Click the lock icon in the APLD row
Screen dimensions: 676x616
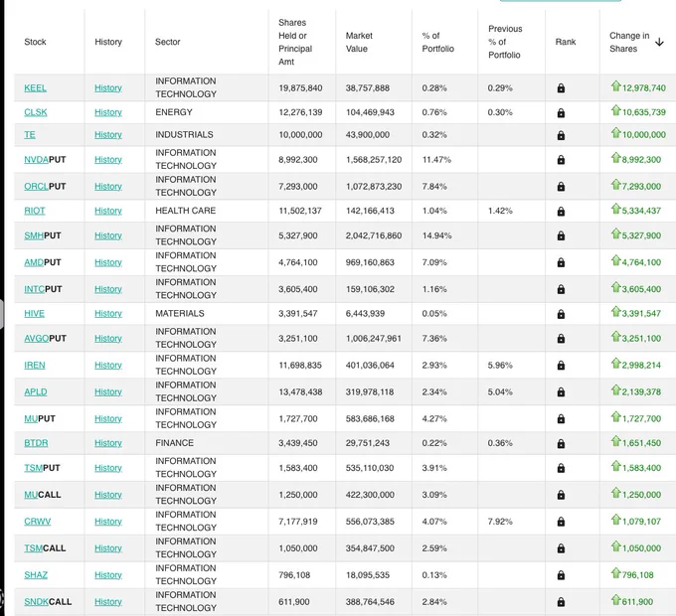(x=561, y=392)
